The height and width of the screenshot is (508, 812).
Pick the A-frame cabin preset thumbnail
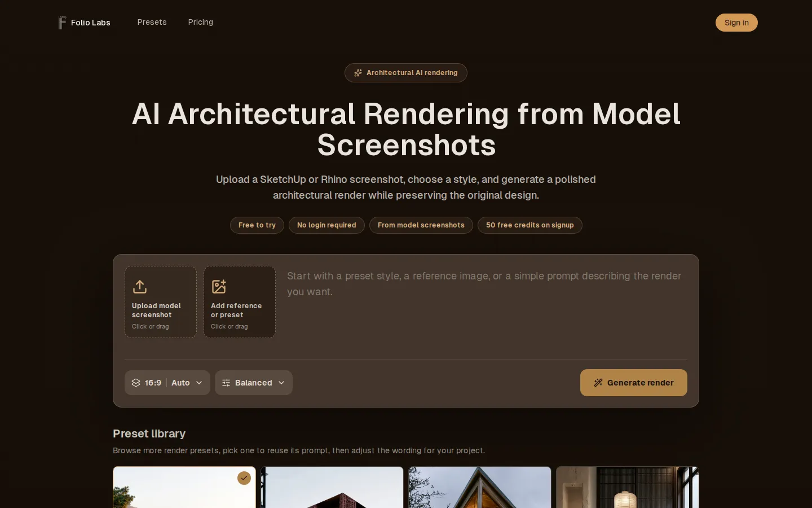[480, 487]
